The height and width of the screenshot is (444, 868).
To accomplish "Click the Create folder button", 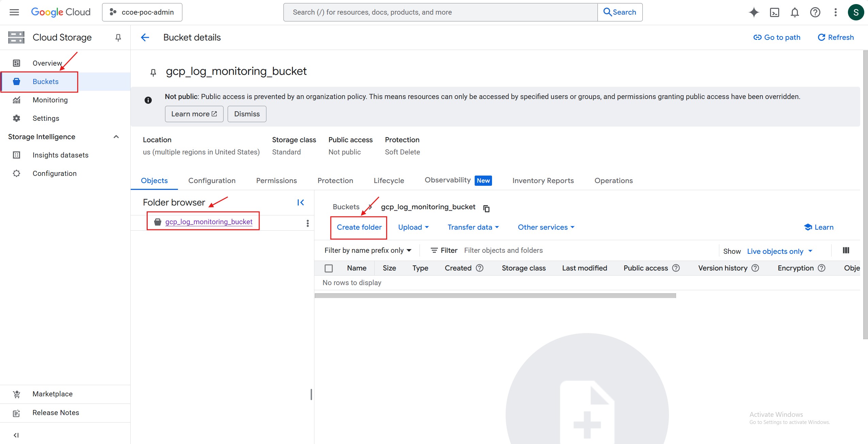I will pos(359,227).
